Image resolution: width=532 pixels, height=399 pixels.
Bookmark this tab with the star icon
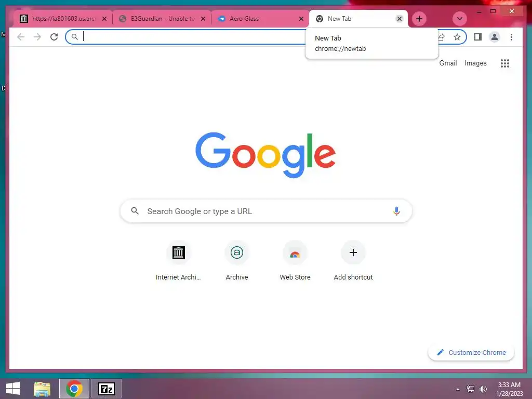457,37
